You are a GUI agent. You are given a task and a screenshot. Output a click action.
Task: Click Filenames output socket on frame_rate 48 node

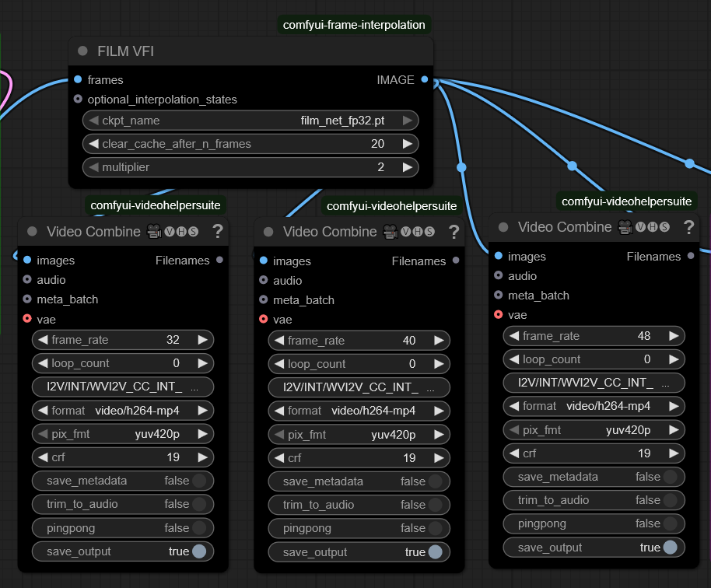(691, 256)
